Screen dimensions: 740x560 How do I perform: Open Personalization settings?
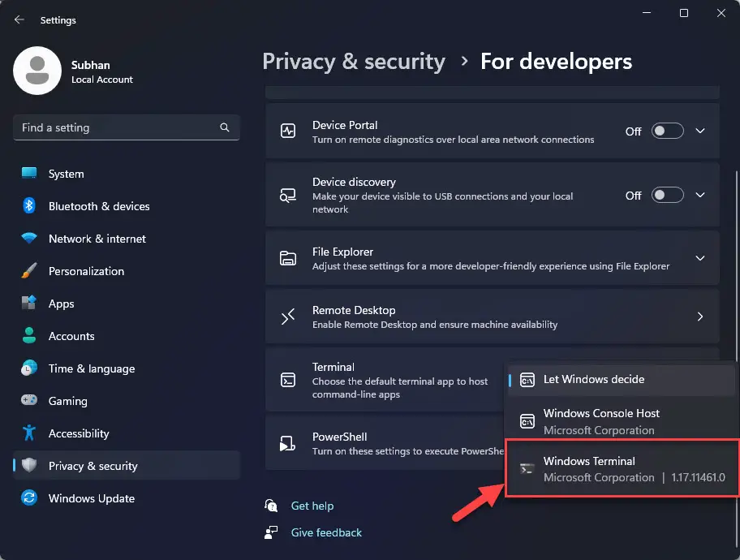tap(127, 271)
